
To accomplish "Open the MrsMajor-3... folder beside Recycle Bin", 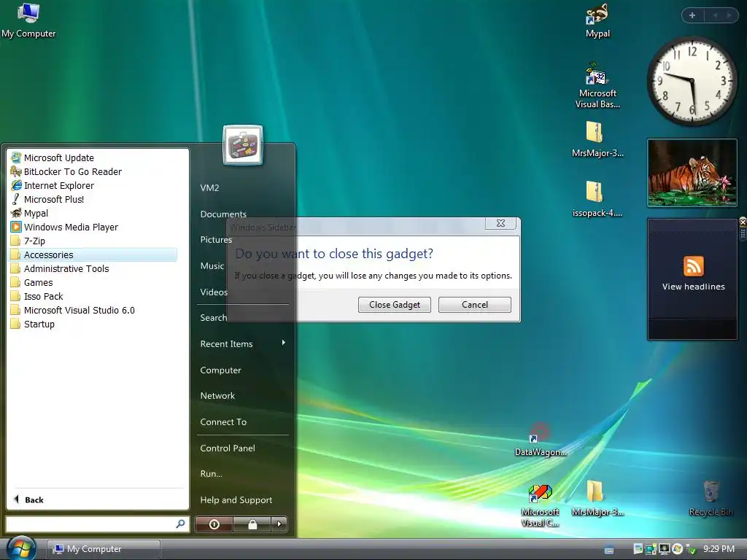I will tap(597, 499).
